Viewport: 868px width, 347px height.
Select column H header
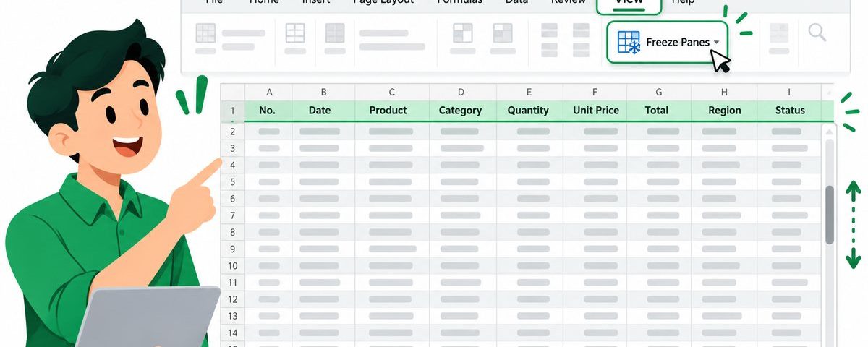(724, 92)
